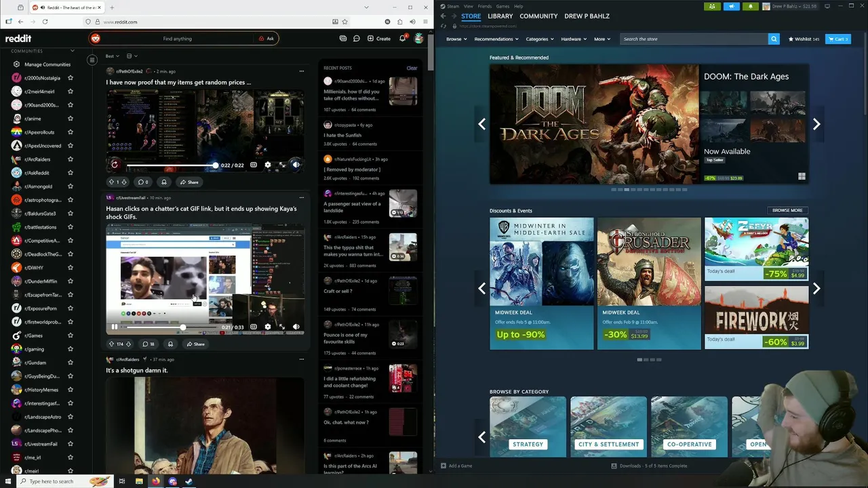Seek the PathOfExile2 video progress slider
Screen dimensions: 868x488
172,165
